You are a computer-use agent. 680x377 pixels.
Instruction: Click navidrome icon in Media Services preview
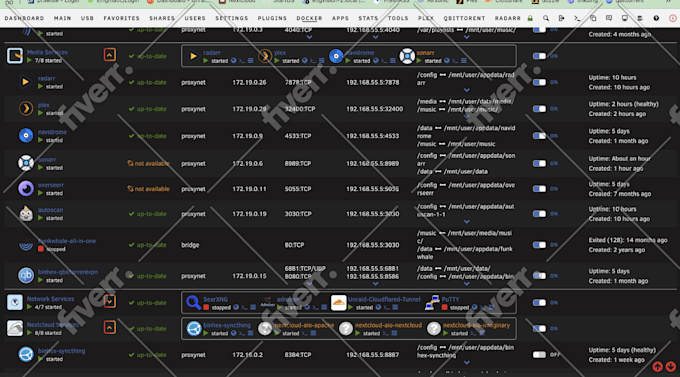(x=336, y=56)
